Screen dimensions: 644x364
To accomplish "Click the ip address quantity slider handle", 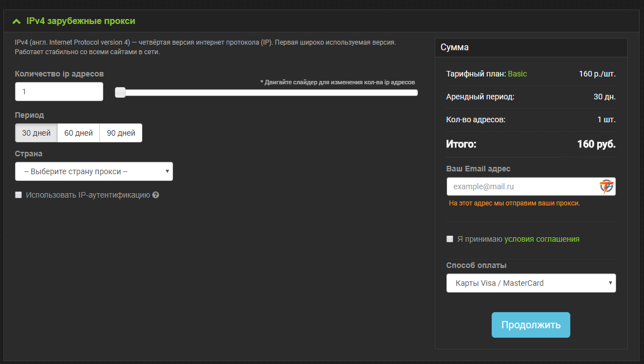I will click(120, 93).
